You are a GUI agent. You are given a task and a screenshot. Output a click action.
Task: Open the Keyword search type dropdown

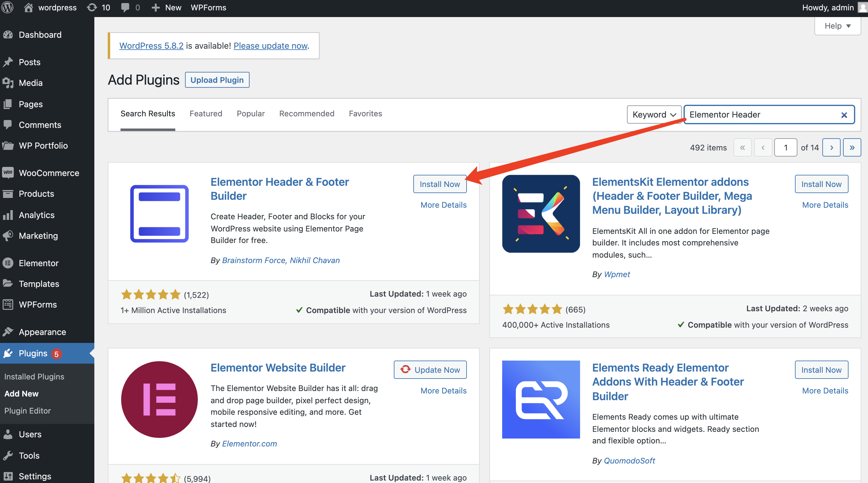coord(654,115)
